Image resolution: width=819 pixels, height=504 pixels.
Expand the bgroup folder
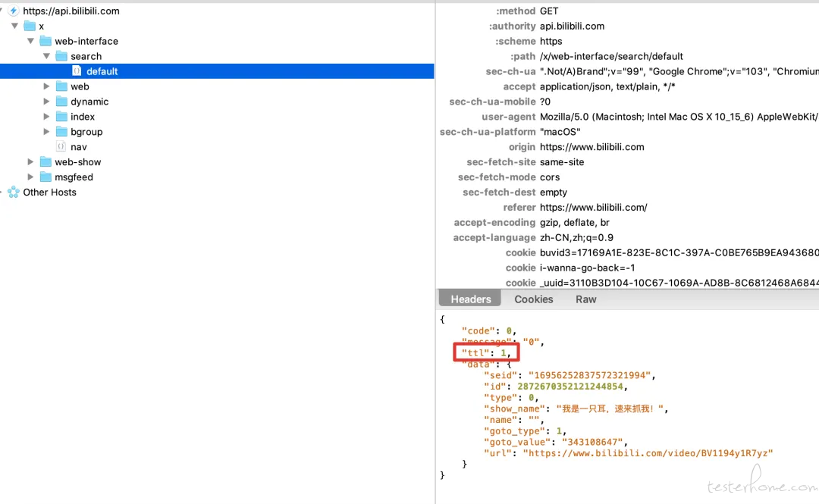[x=46, y=132]
